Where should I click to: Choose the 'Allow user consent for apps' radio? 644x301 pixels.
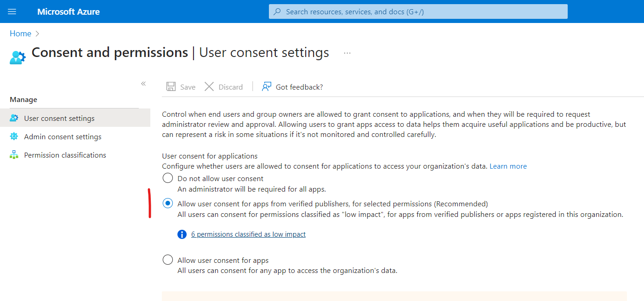(168, 260)
